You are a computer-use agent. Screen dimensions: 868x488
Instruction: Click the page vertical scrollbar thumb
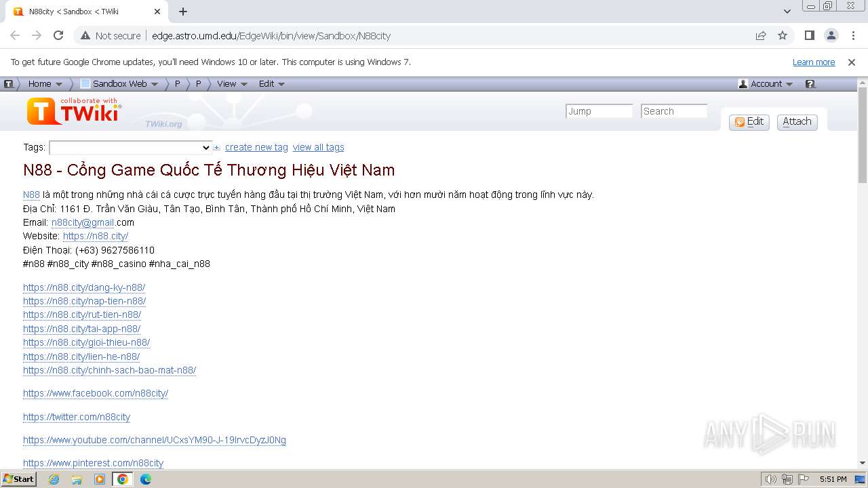863,134
